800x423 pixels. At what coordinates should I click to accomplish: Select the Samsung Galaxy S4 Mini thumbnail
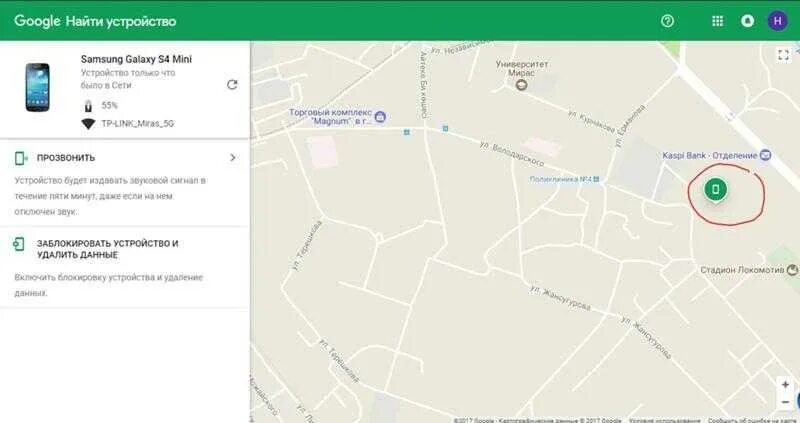(38, 87)
